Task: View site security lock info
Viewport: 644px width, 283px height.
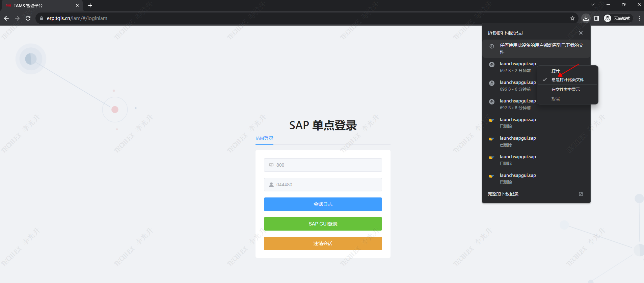Action: point(42,18)
